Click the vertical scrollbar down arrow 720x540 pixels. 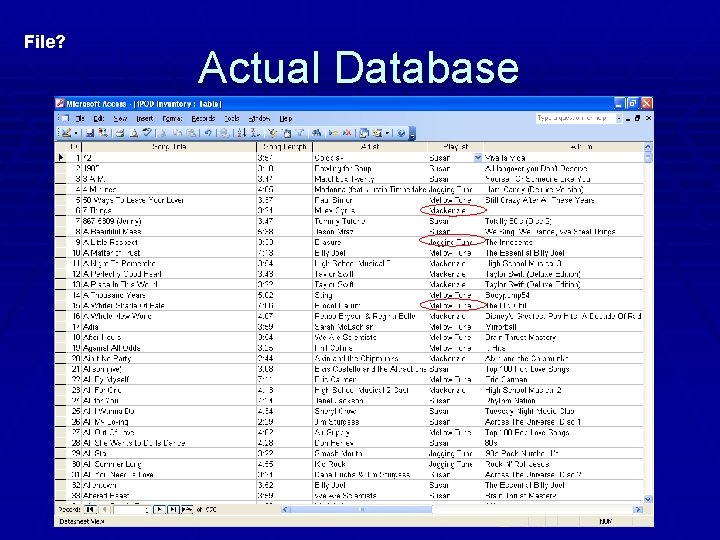[648, 499]
